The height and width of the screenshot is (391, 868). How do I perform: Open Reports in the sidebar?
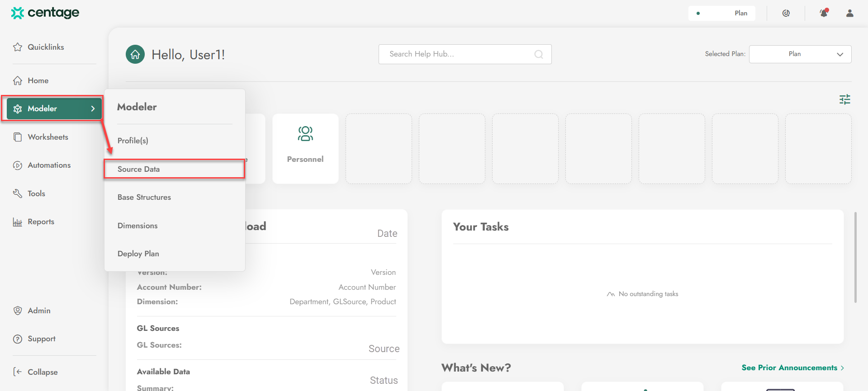pyautogui.click(x=41, y=221)
